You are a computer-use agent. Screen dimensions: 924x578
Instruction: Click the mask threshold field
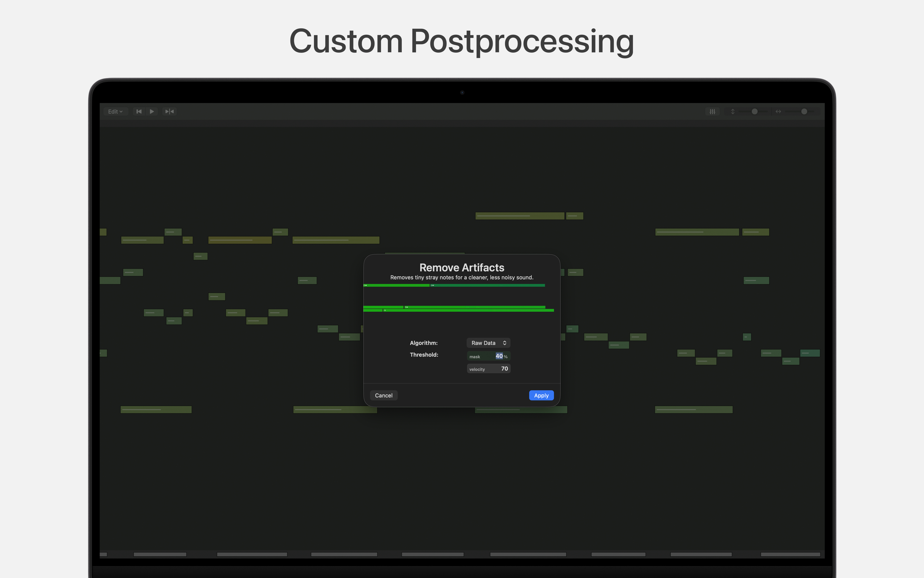click(488, 356)
